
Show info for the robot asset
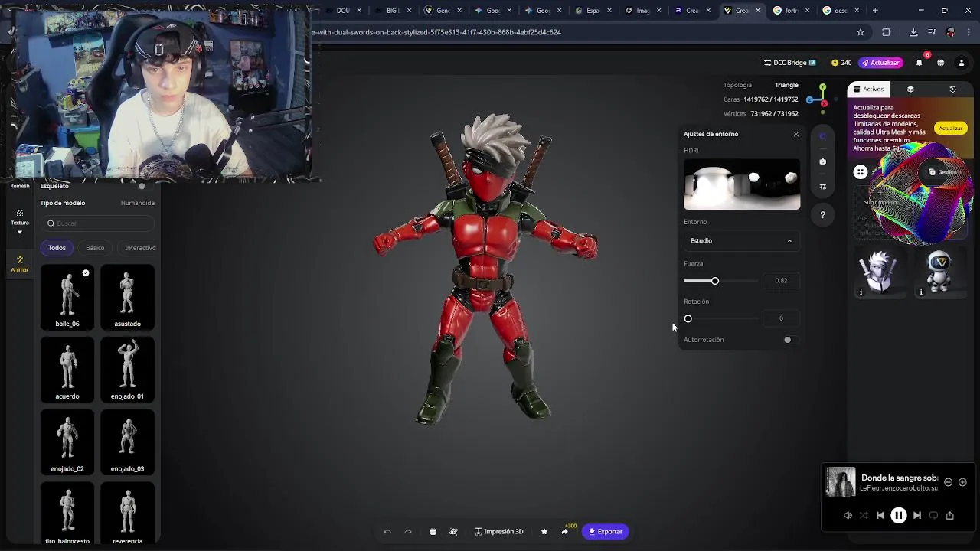tap(921, 292)
